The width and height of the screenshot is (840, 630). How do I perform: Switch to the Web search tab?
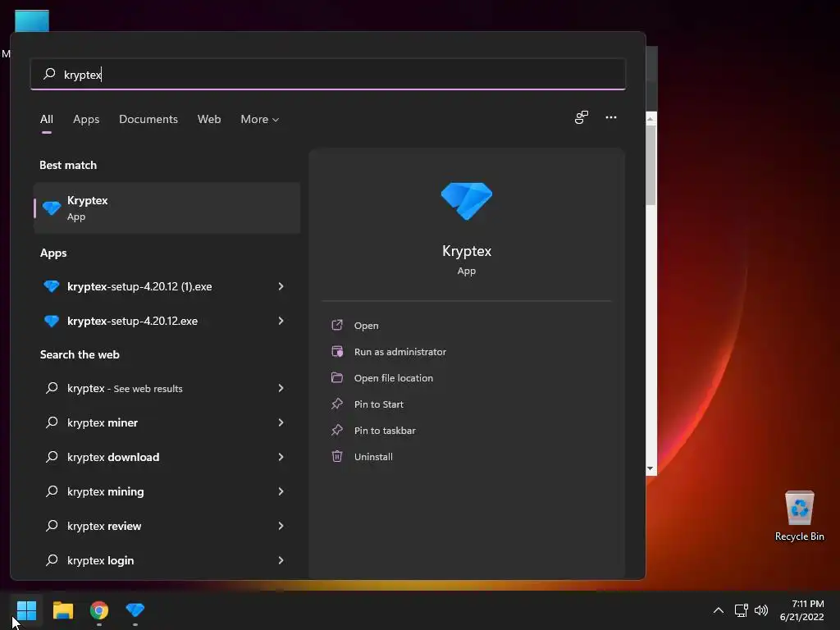pyautogui.click(x=209, y=119)
